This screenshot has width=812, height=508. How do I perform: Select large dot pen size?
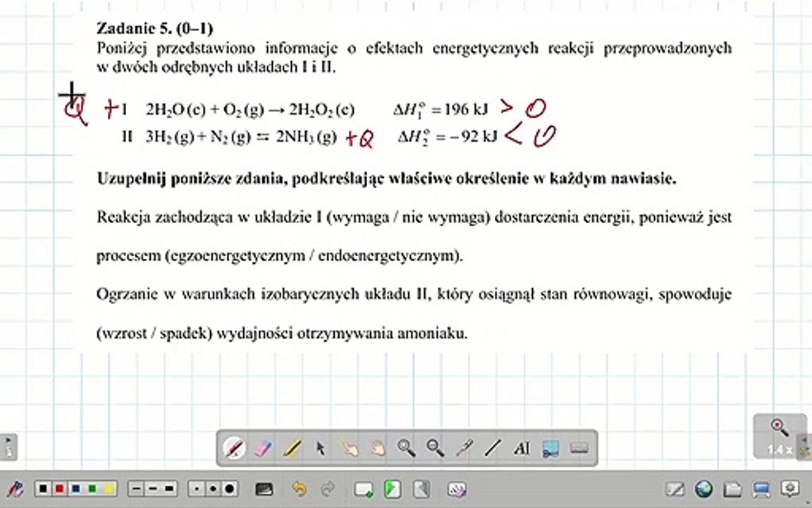[230, 489]
